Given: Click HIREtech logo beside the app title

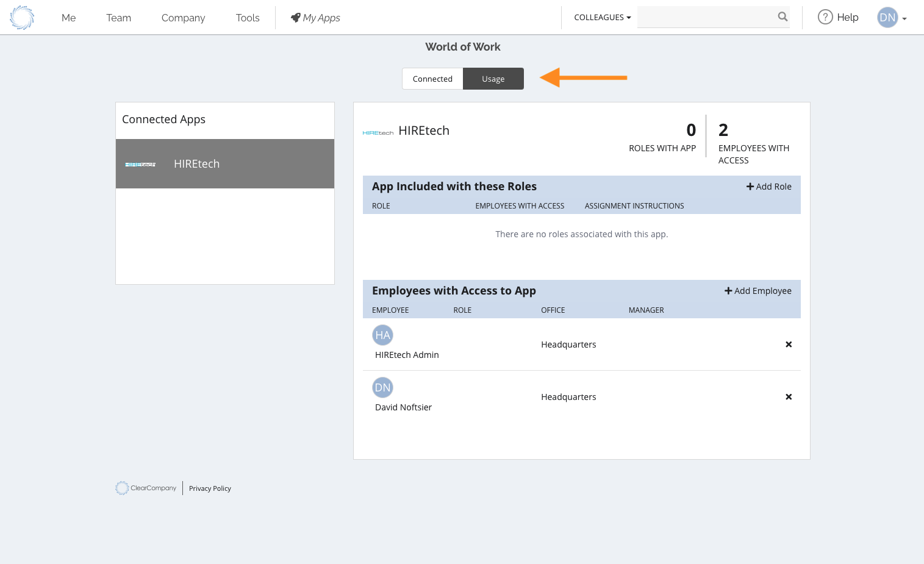Looking at the screenshot, I should pyautogui.click(x=378, y=132).
